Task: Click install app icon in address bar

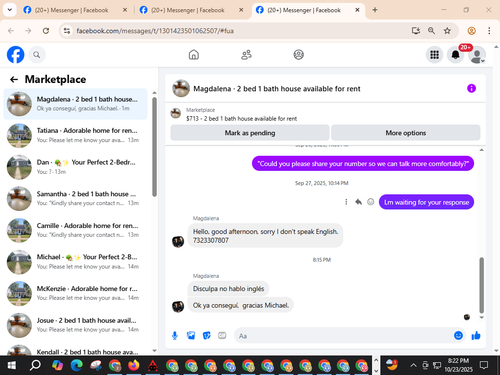Action: click(415, 31)
